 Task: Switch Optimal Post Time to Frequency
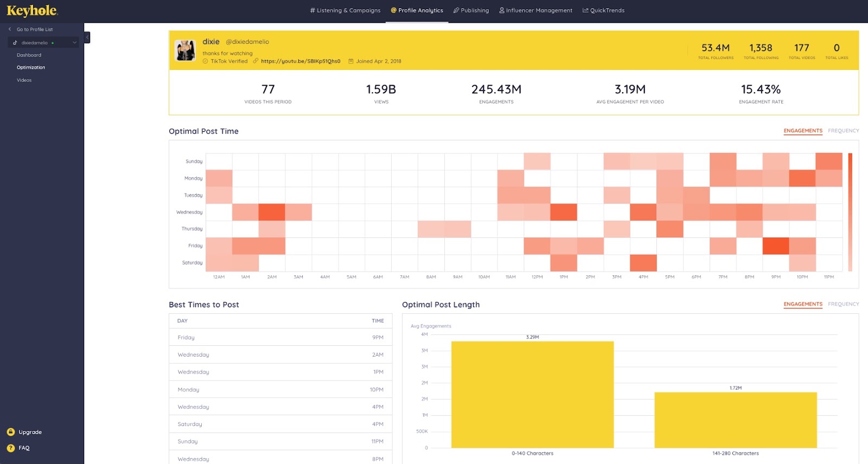tap(843, 131)
